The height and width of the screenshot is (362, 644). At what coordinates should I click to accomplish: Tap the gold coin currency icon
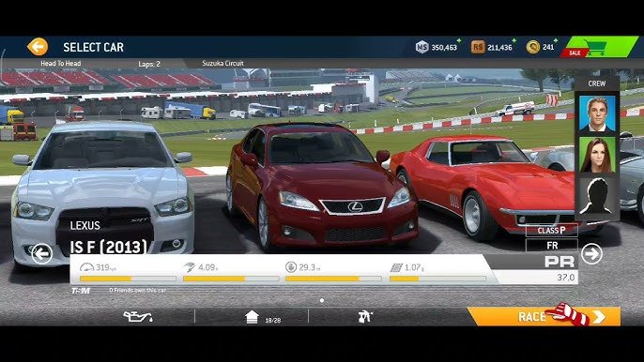[532, 47]
